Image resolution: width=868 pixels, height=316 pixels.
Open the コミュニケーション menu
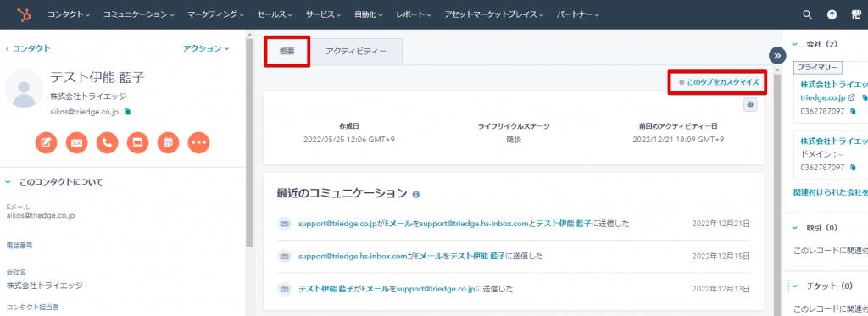click(138, 15)
